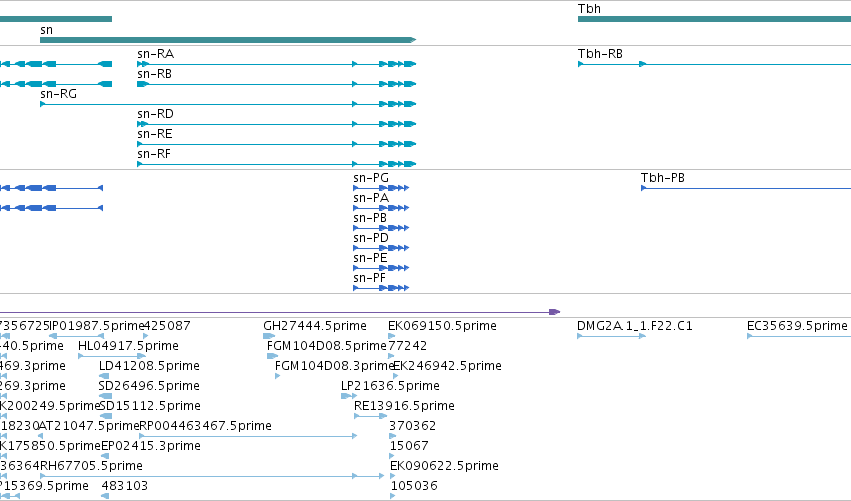Choose the sn-RD transcript label
Screen dimensions: 851x501
pos(155,114)
